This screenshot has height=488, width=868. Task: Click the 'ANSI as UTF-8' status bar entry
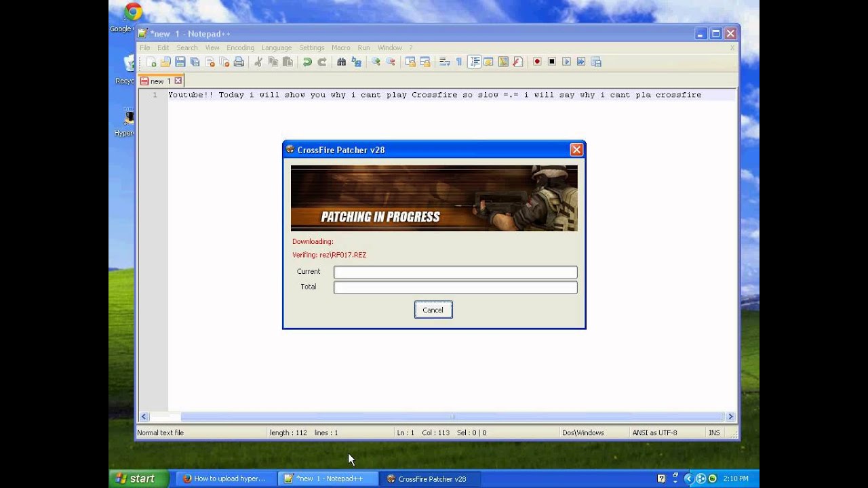[x=654, y=432]
